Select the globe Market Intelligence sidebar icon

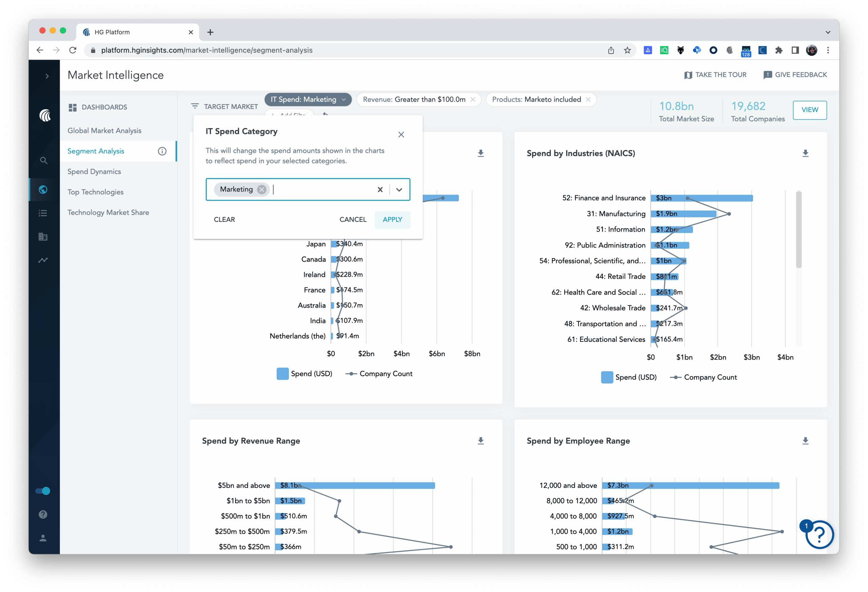(x=43, y=189)
